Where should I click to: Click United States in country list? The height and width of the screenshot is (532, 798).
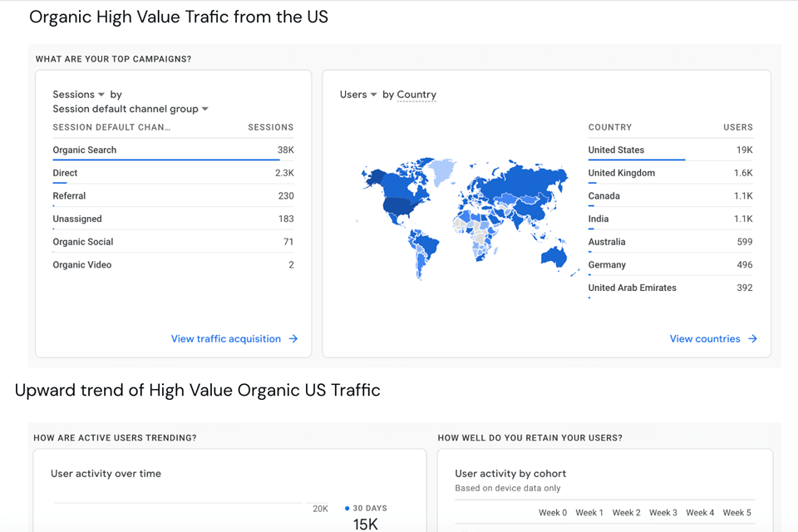click(616, 150)
